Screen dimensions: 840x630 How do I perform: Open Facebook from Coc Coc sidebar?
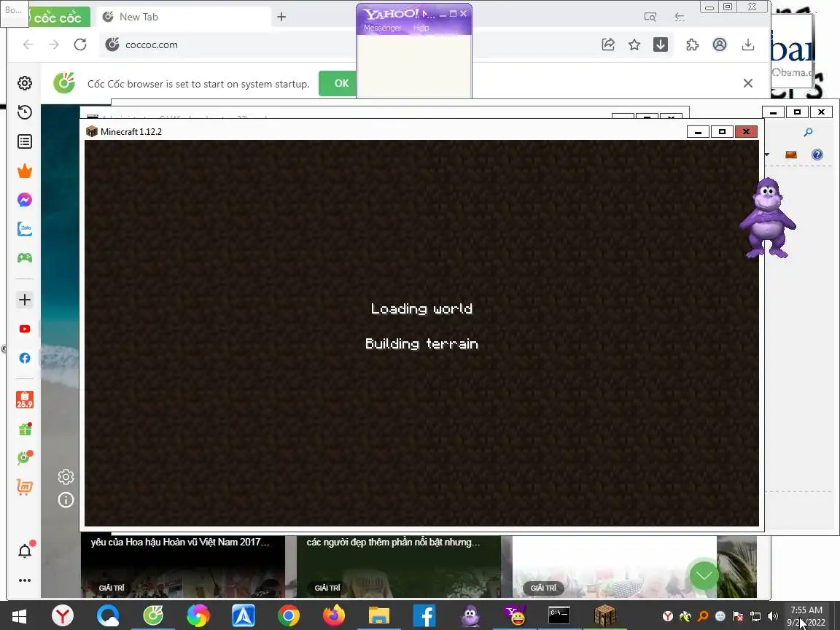click(25, 358)
